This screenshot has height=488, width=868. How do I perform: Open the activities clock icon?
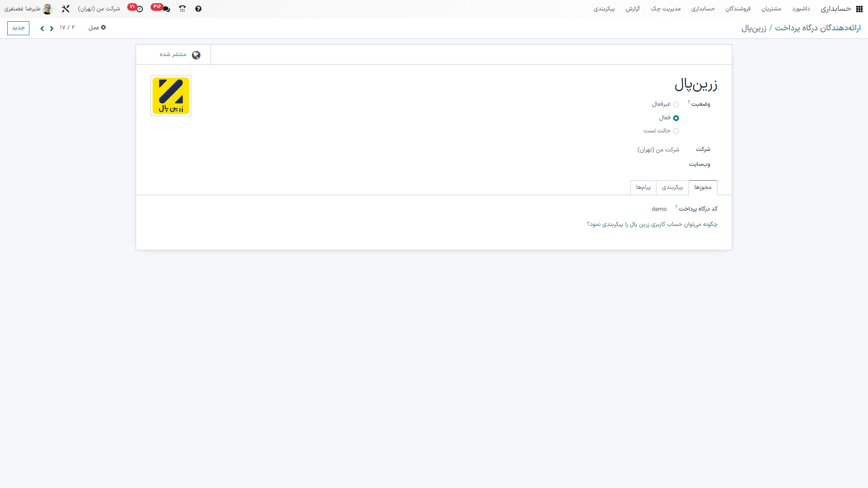tap(140, 9)
